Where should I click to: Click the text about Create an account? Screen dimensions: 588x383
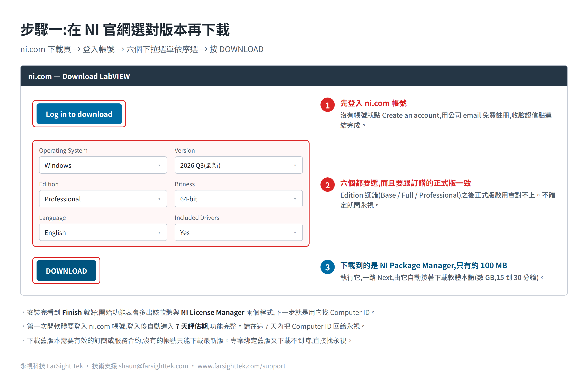pyautogui.click(x=446, y=120)
